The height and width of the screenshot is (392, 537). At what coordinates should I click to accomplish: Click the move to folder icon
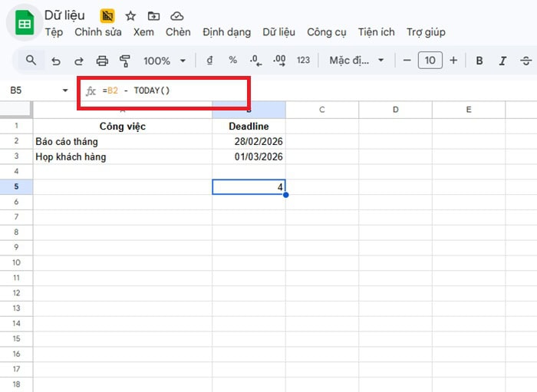tap(153, 16)
